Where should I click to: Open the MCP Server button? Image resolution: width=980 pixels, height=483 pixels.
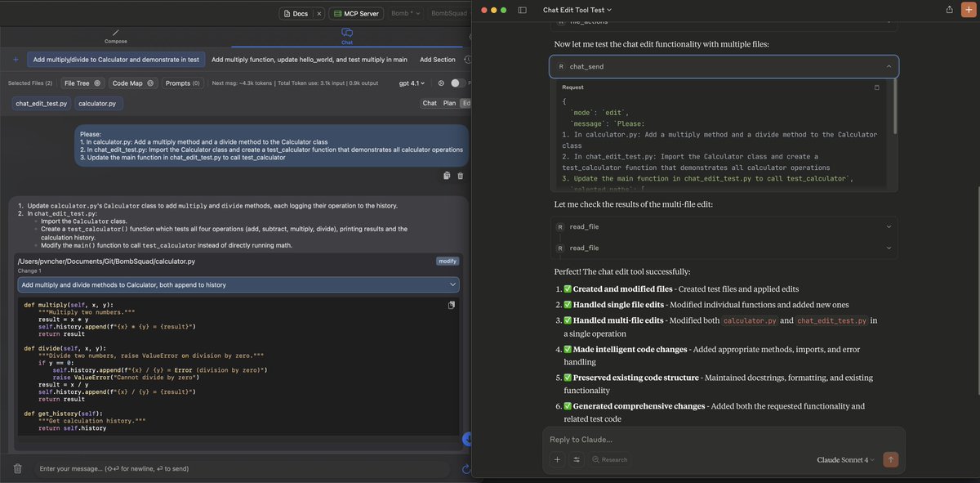point(356,13)
